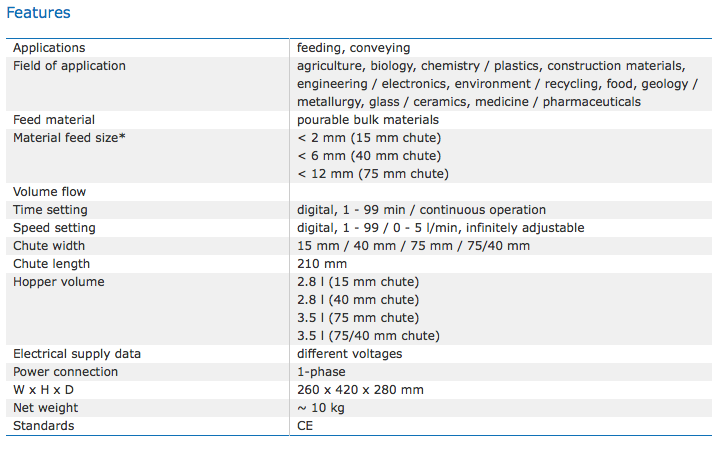Select the Field of application label

click(x=69, y=66)
